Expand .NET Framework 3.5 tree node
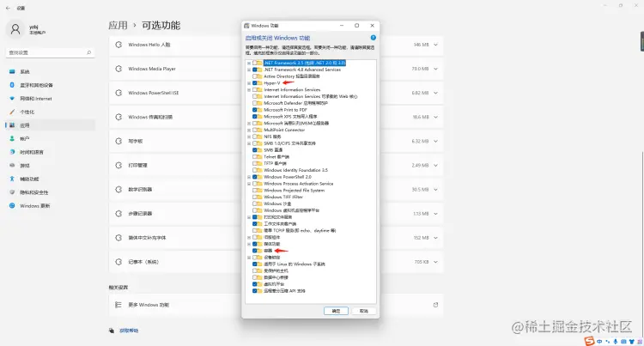 (x=249, y=63)
